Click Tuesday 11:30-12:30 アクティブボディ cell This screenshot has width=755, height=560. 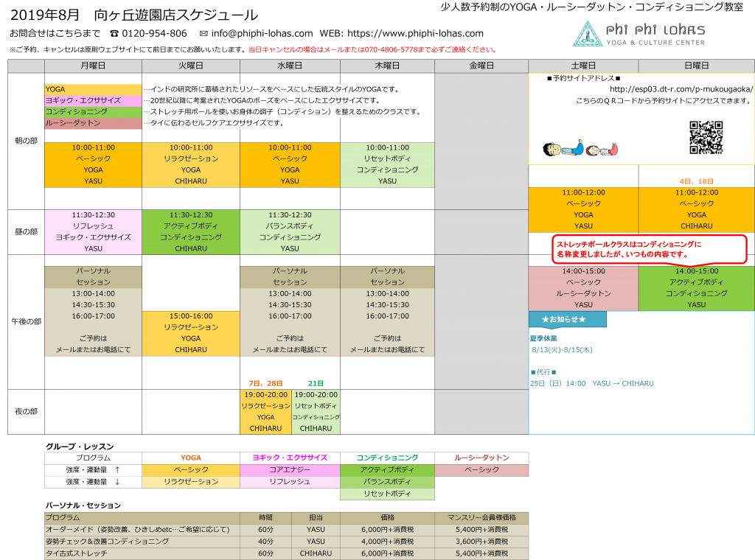pos(191,232)
